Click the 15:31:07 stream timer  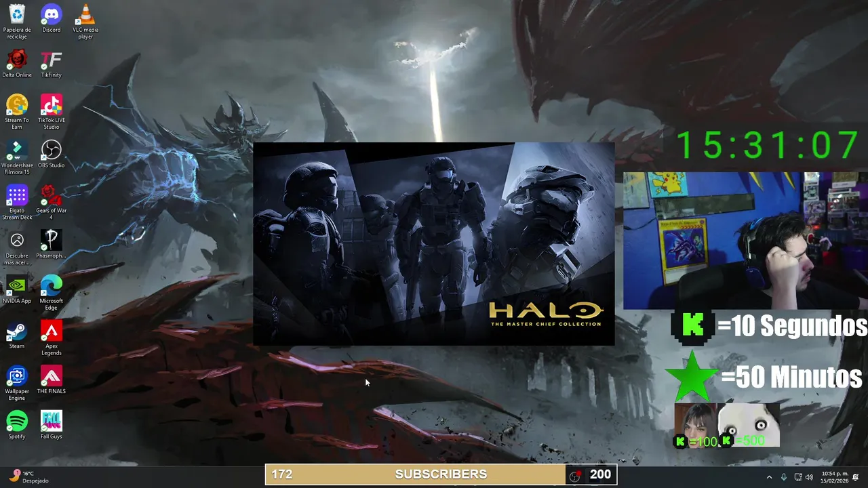click(768, 146)
